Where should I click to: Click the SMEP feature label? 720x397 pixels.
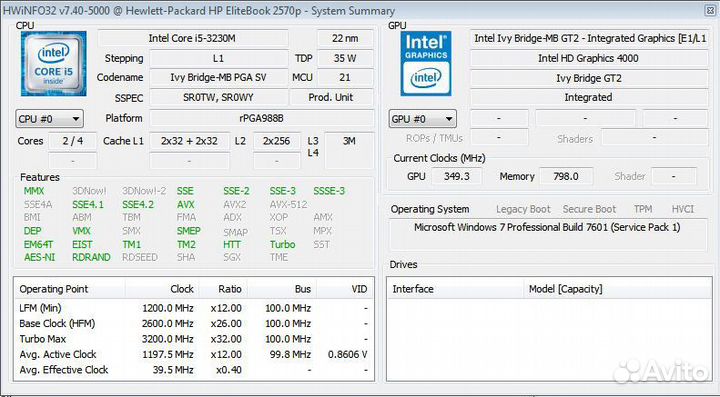point(189,231)
